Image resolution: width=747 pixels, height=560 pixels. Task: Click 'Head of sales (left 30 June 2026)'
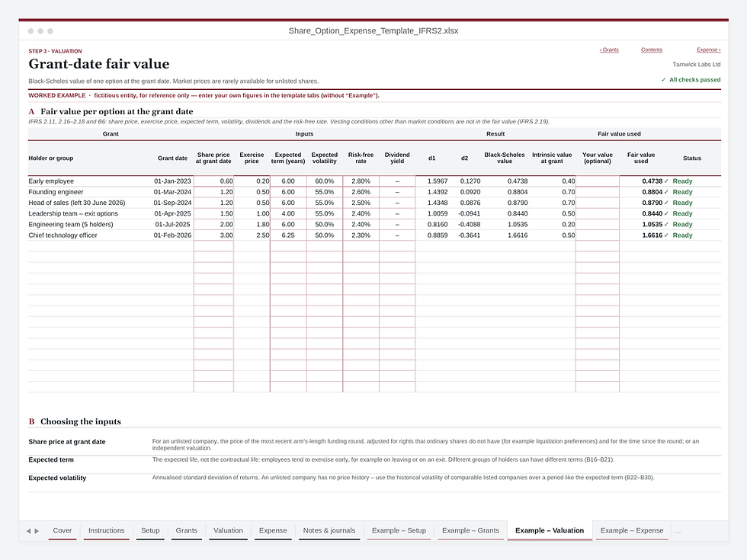click(x=77, y=203)
